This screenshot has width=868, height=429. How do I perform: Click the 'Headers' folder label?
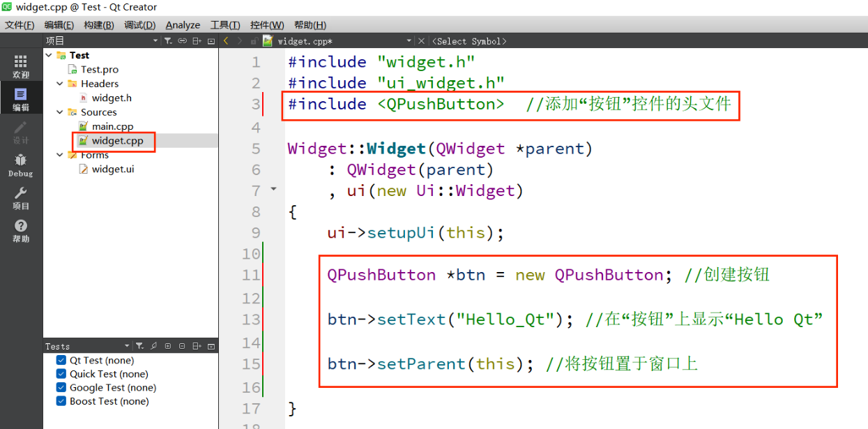100,84
